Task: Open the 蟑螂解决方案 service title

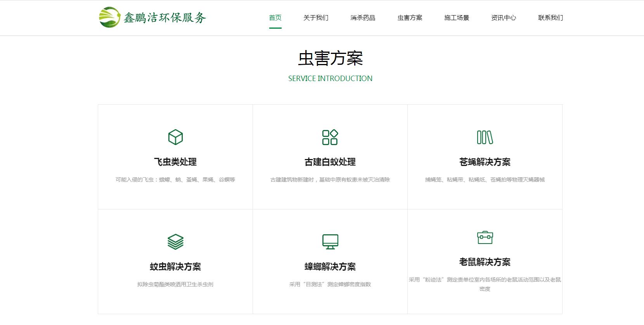Action: (x=330, y=266)
